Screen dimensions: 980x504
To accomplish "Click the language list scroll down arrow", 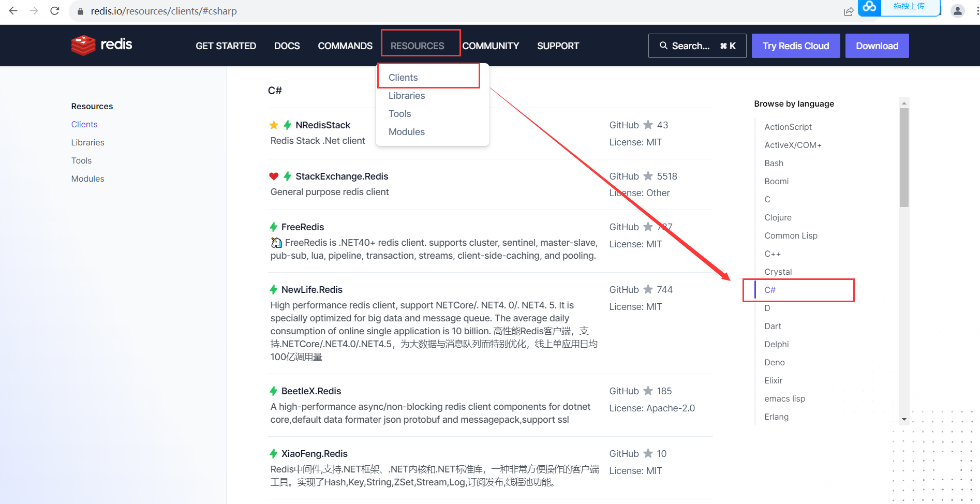I will pos(904,420).
